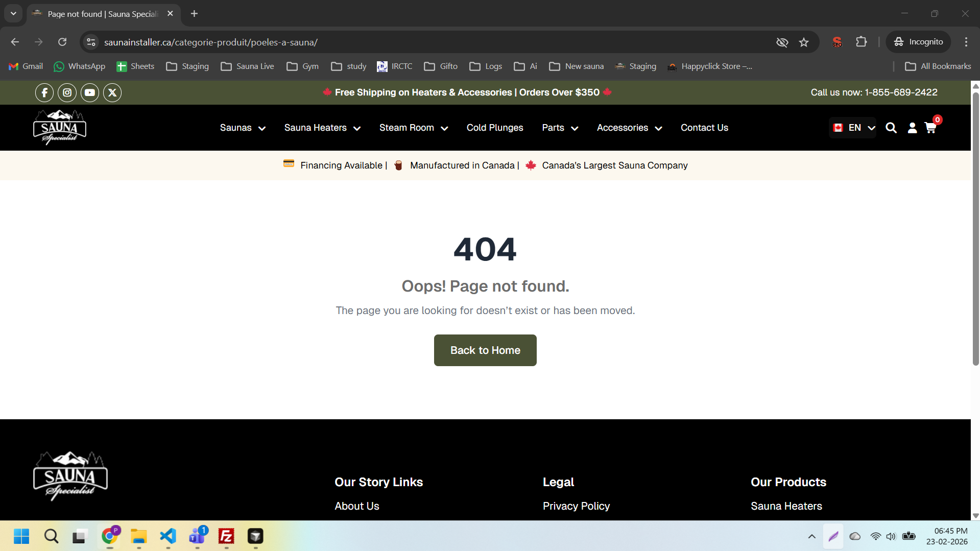Toggle the tracking protection eye icon
The image size is (980, 551).
click(x=782, y=42)
